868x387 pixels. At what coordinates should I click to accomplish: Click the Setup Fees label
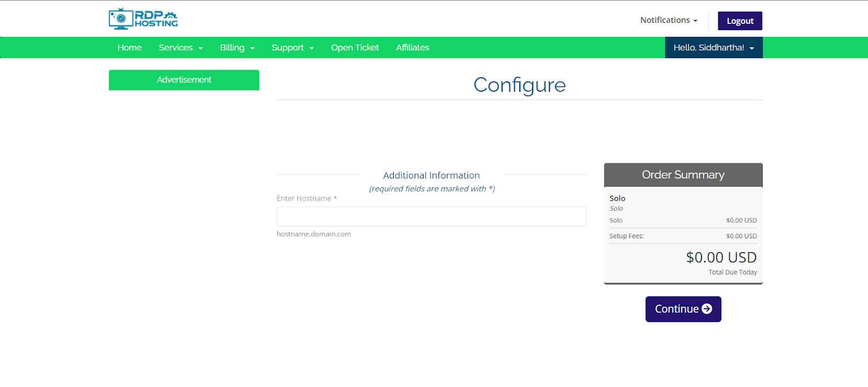click(x=627, y=236)
